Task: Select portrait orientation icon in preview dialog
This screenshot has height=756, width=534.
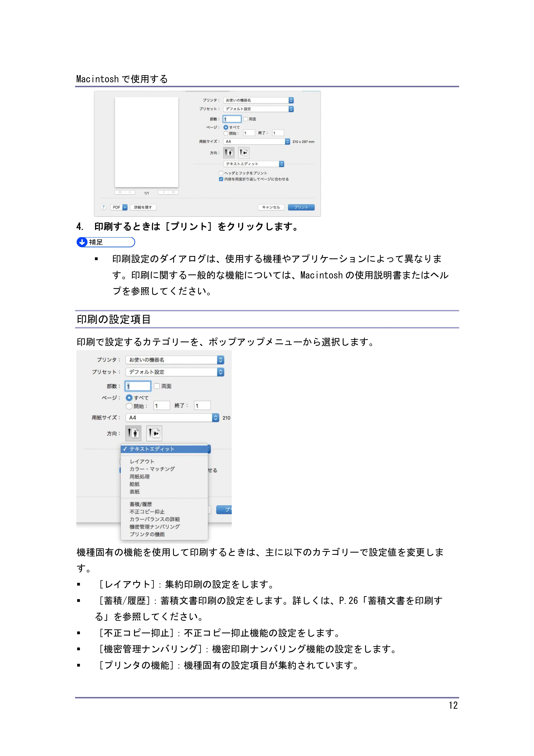Action: click(x=229, y=152)
